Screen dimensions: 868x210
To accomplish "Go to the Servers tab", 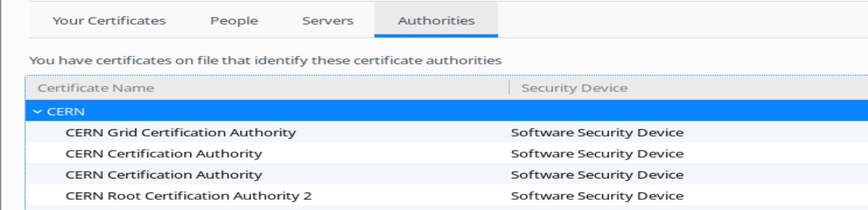I will [328, 21].
